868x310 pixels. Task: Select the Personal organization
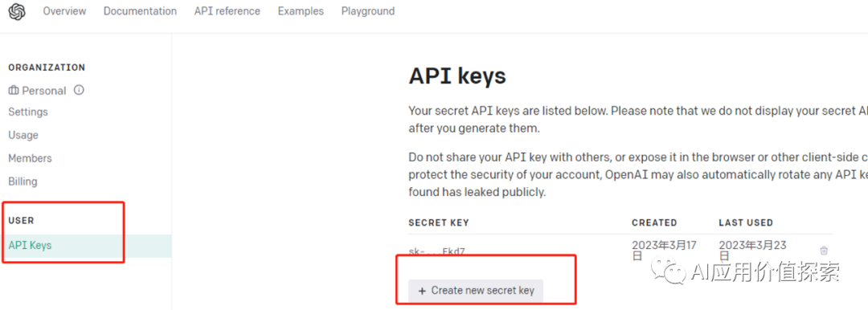click(x=43, y=90)
